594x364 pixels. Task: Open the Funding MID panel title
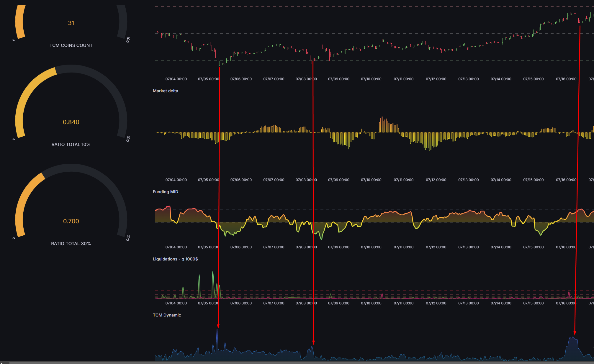[x=165, y=192]
